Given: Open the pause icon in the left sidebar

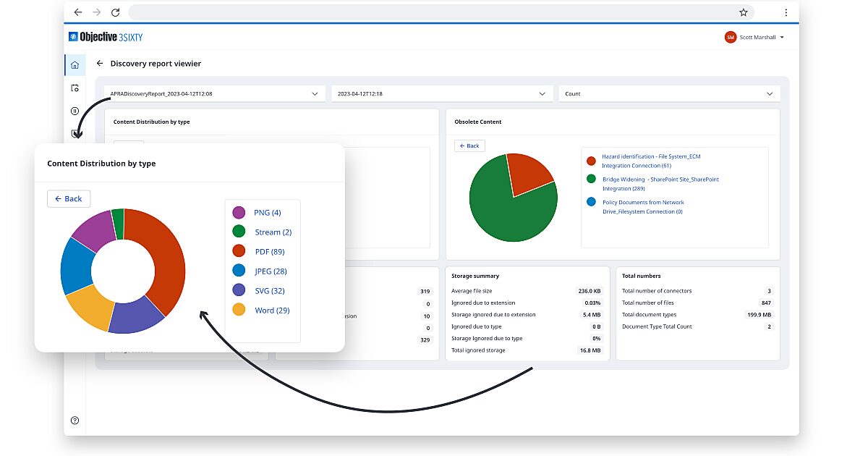Looking at the screenshot, I should click(75, 111).
